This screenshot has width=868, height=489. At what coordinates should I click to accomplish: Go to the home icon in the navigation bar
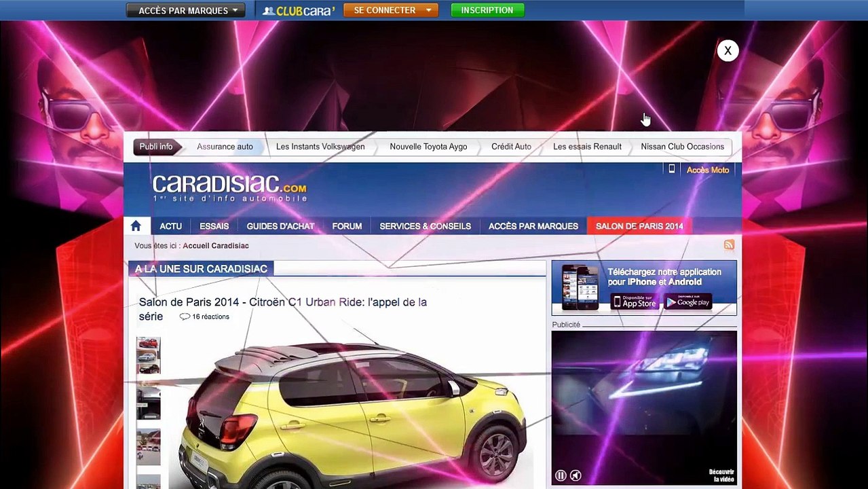[x=136, y=225]
